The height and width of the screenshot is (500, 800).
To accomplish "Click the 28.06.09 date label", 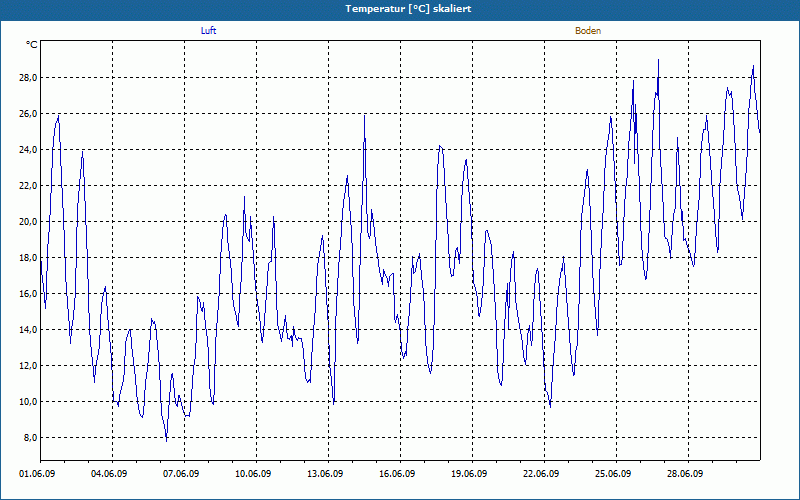I will [685, 474].
